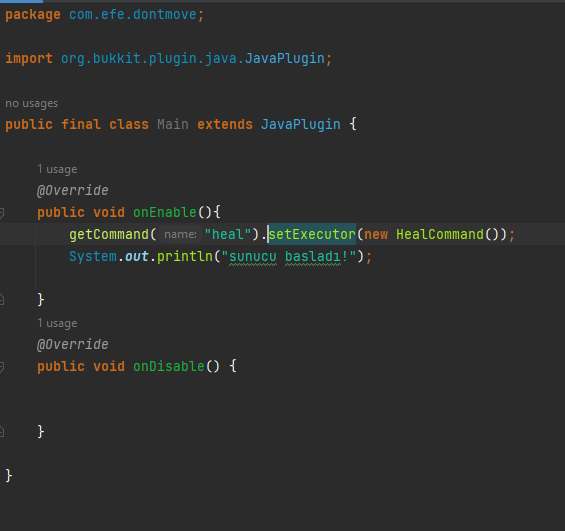This screenshot has width=565, height=531.
Task: Open the '1 usage' hint above onDisable
Action: (x=57, y=323)
